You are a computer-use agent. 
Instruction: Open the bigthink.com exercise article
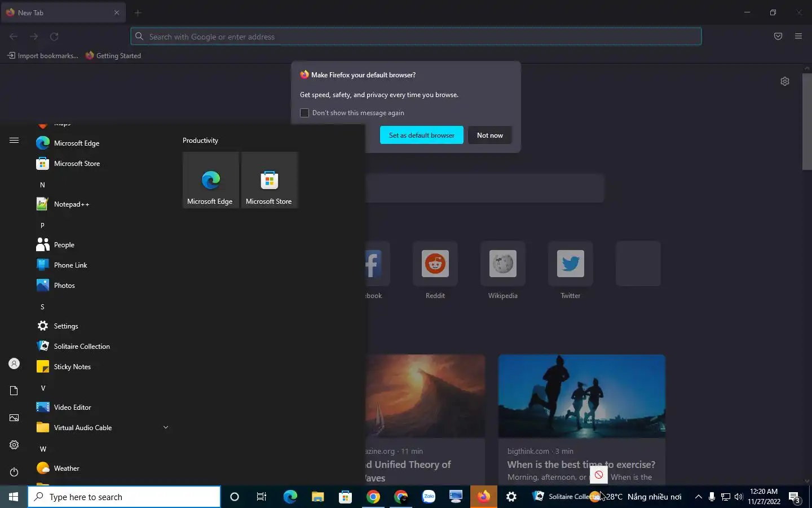(582, 419)
